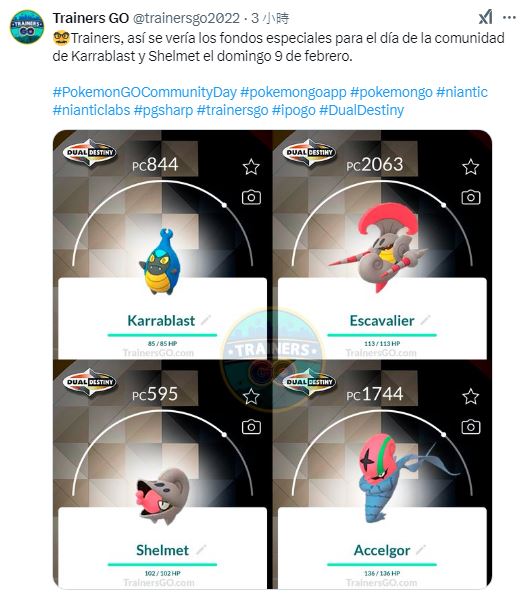523x599 pixels.
Task: Open the Shelmet image thumbnail
Action: coord(162,474)
